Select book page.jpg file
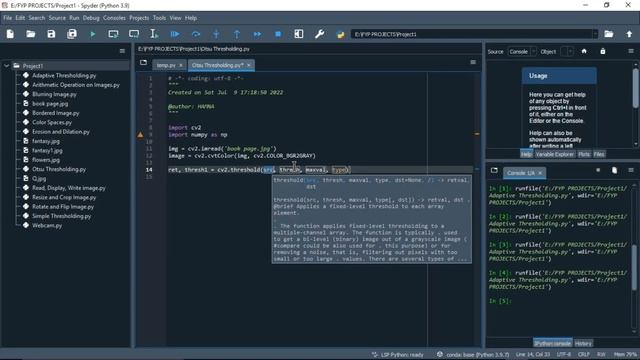The height and width of the screenshot is (360, 640). 50,104
